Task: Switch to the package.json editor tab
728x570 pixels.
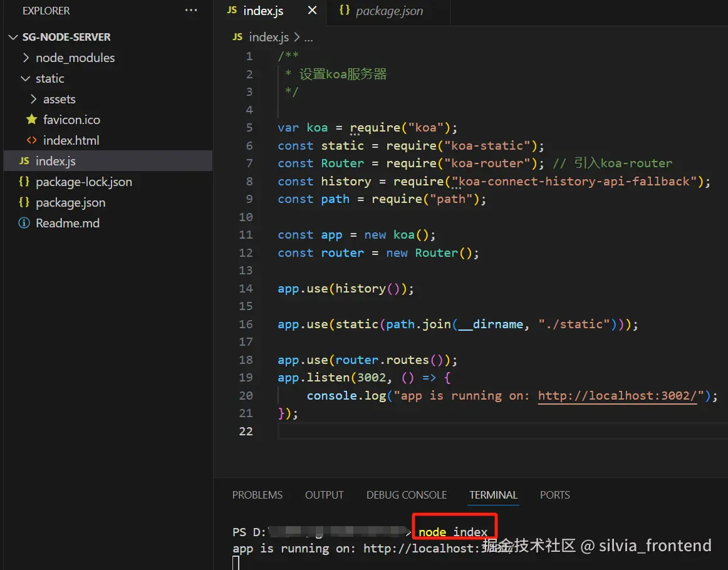Action: coord(388,11)
